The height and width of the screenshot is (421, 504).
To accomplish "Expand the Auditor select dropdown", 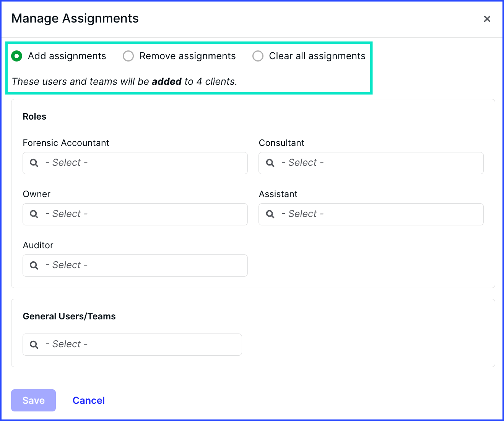I will point(135,266).
